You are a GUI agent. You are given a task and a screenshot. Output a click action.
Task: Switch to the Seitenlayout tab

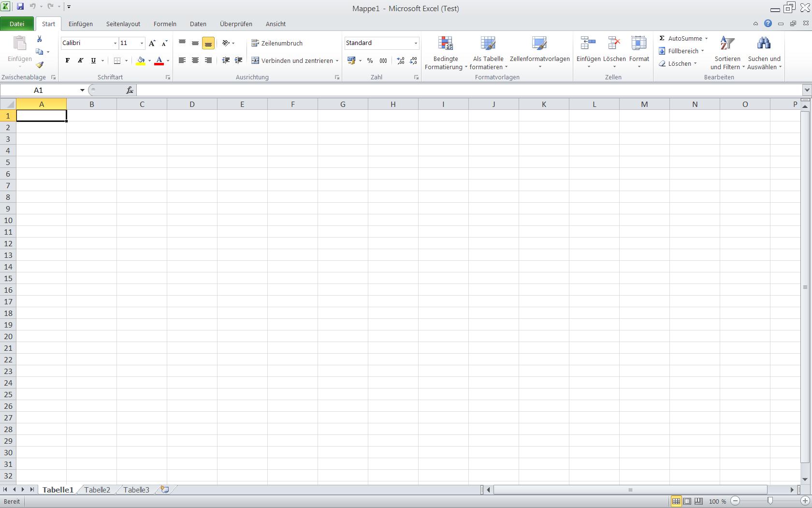(123, 24)
